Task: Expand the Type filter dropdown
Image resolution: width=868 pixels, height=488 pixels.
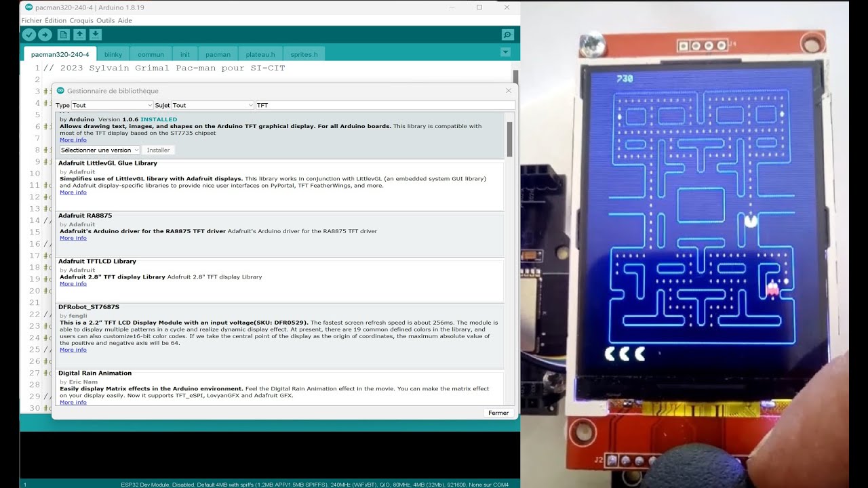Action: coord(113,105)
